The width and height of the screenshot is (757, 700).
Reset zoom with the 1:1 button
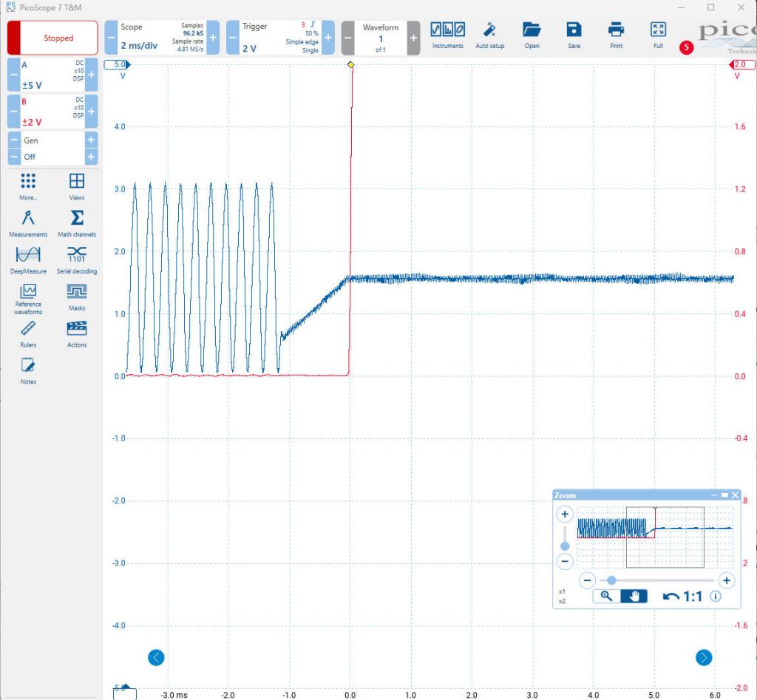pos(683,597)
